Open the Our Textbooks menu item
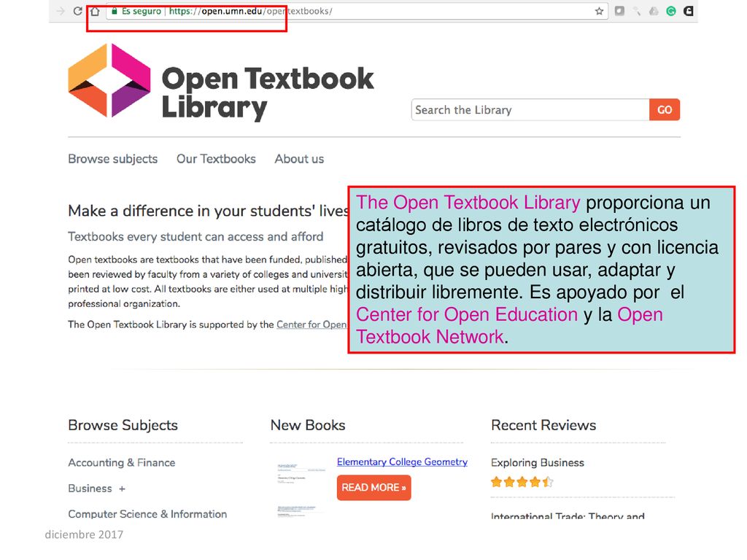Image resolution: width=747 pixels, height=560 pixels. (216, 159)
